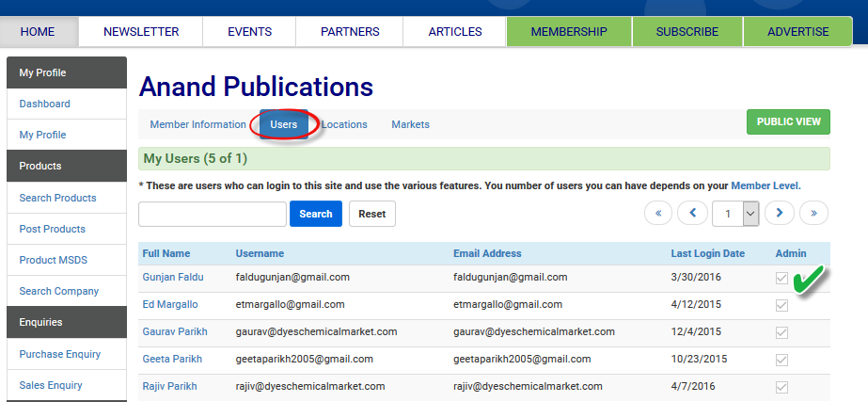This screenshot has width=868, height=402.
Task: Jump to last page of users
Action: click(813, 213)
